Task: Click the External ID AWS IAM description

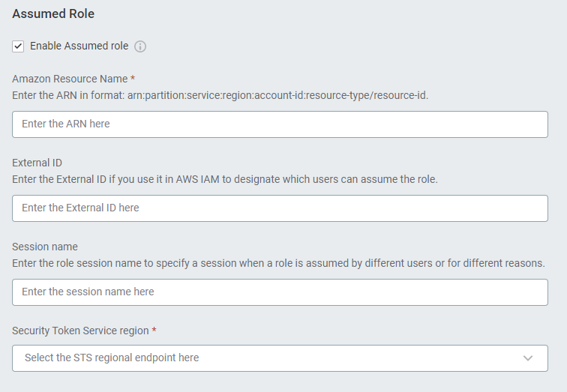Action: coord(224,179)
